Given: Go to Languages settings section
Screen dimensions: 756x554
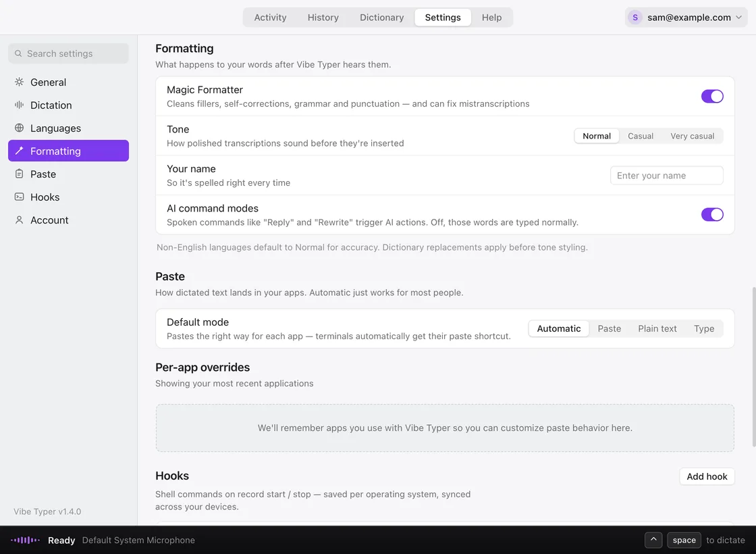Looking at the screenshot, I should pyautogui.click(x=68, y=128).
